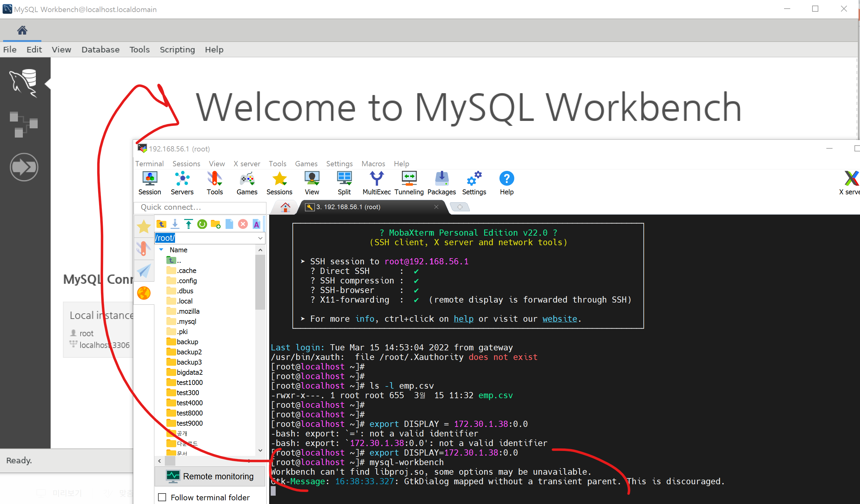Click the SFTP delete red X icon
Screen dimensions: 860x504
coord(243,224)
